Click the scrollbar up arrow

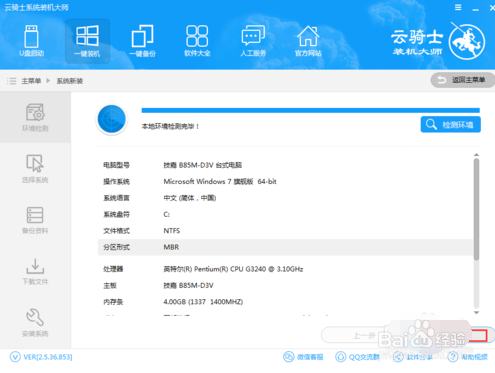click(x=477, y=155)
